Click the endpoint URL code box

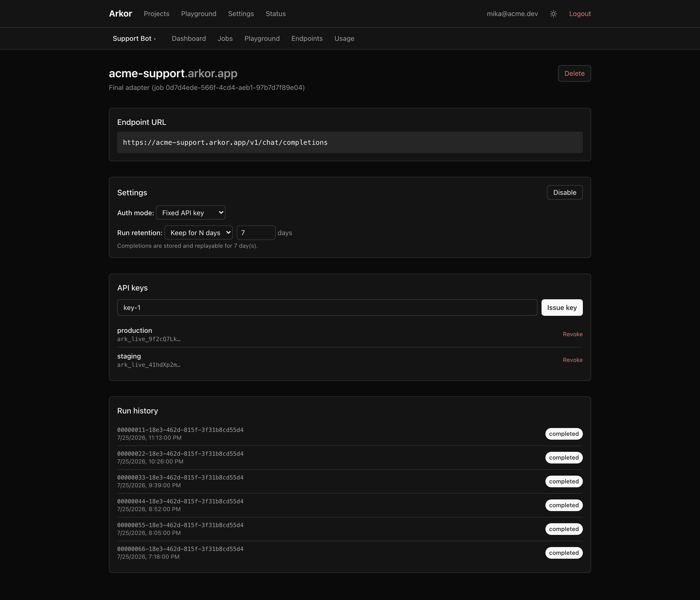(350, 143)
